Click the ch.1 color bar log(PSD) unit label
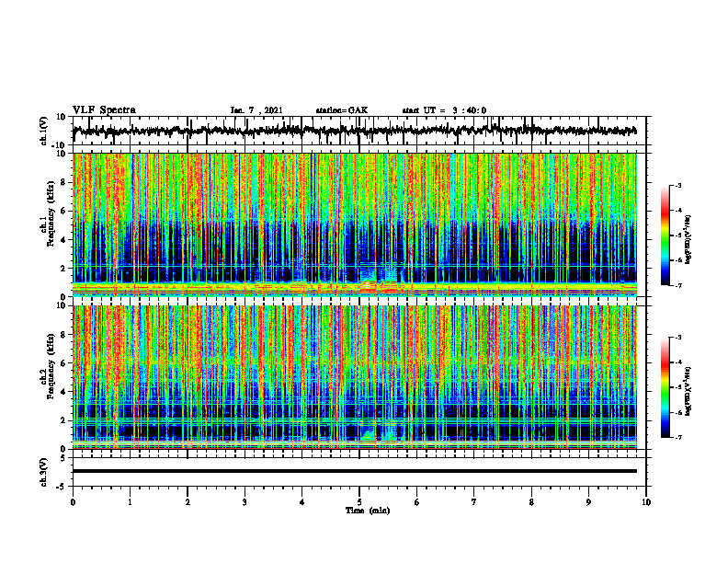This screenshot has width=728, height=563. (x=688, y=240)
